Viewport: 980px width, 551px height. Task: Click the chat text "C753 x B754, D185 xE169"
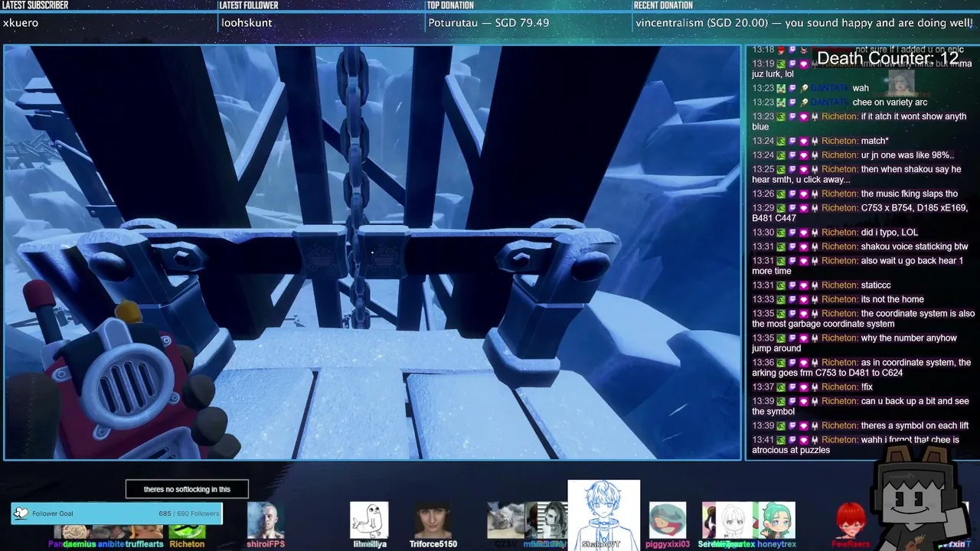tap(914, 208)
